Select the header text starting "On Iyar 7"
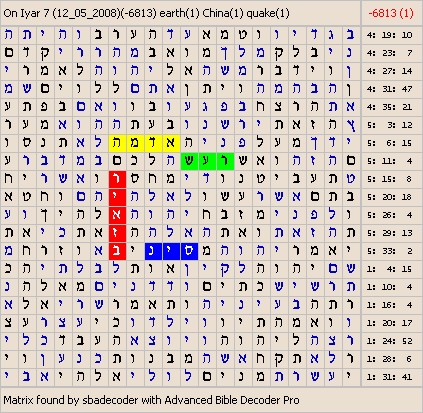This screenshot has width=423, height=413. tap(146, 13)
